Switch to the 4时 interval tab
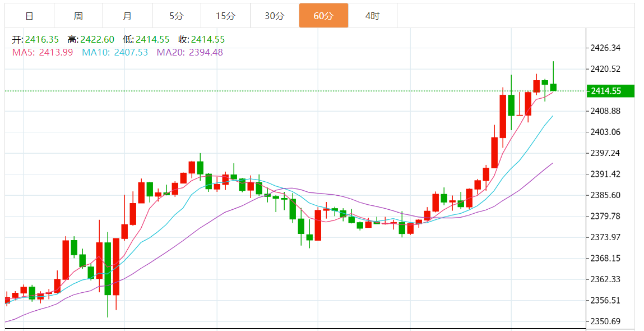Viewport: 644px width, 331px height. [373, 16]
